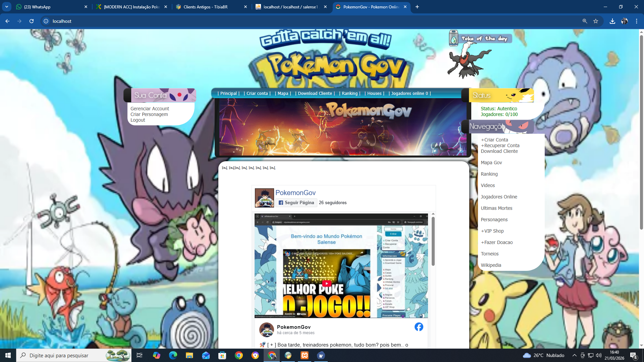Play the embedded YouTube video
This screenshot has width=644, height=362.
coord(326,283)
